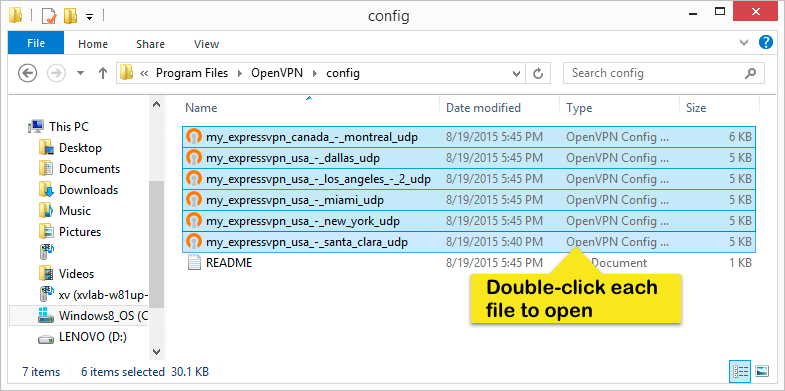Switch to the View ribbon tab
The height and width of the screenshot is (391, 785).
tap(206, 44)
